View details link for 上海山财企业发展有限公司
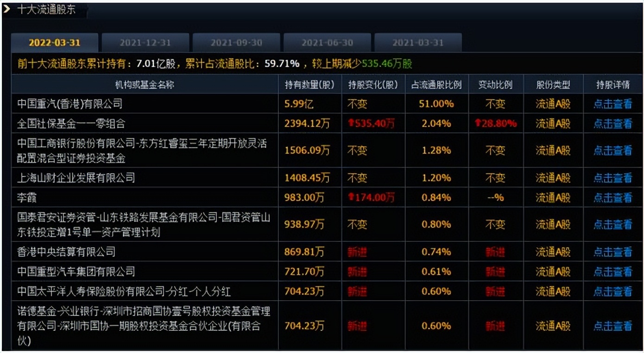The width and height of the screenshot is (644, 353). [612, 178]
